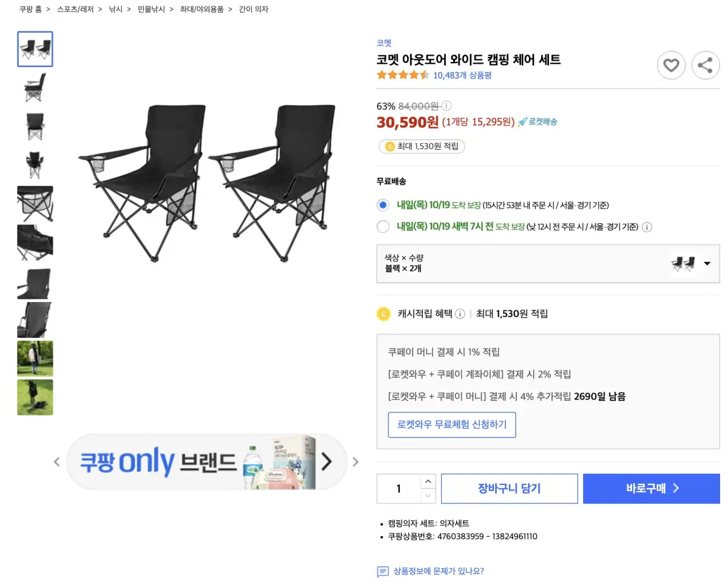Navigate to 쿠팡 홈 in the breadcrumb
Viewport: 728px width, 584px height.
[x=30, y=9]
